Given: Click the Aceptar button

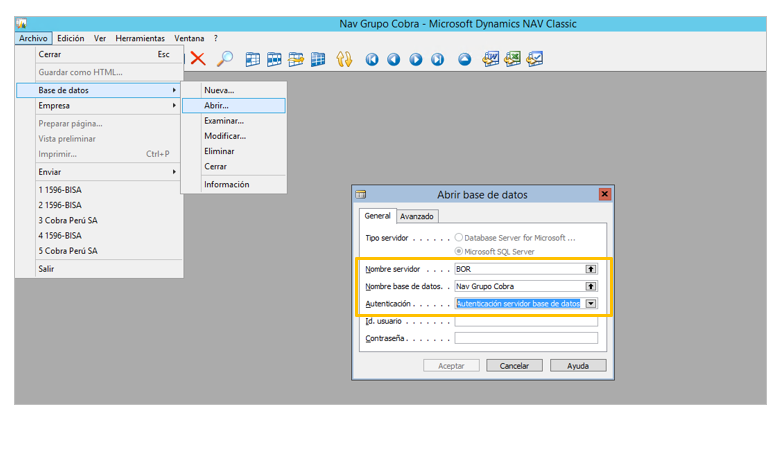Looking at the screenshot, I should point(451,366).
